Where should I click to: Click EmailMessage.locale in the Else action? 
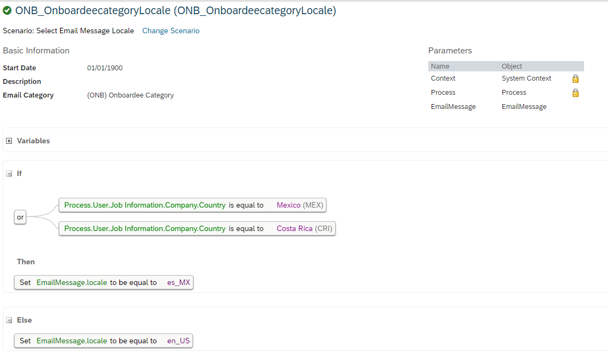click(x=72, y=341)
